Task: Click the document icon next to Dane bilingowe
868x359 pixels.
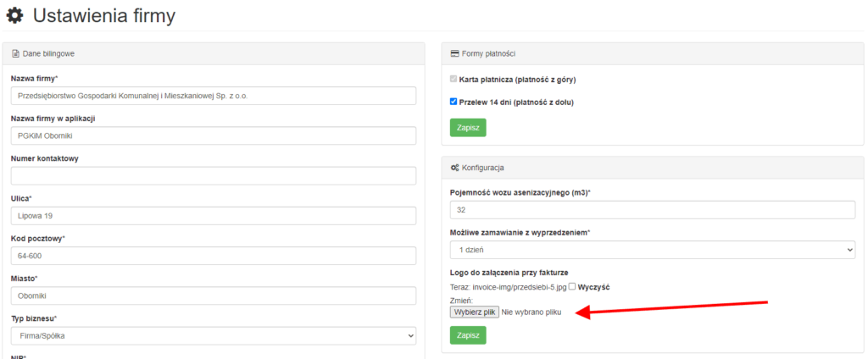Action: [15, 53]
